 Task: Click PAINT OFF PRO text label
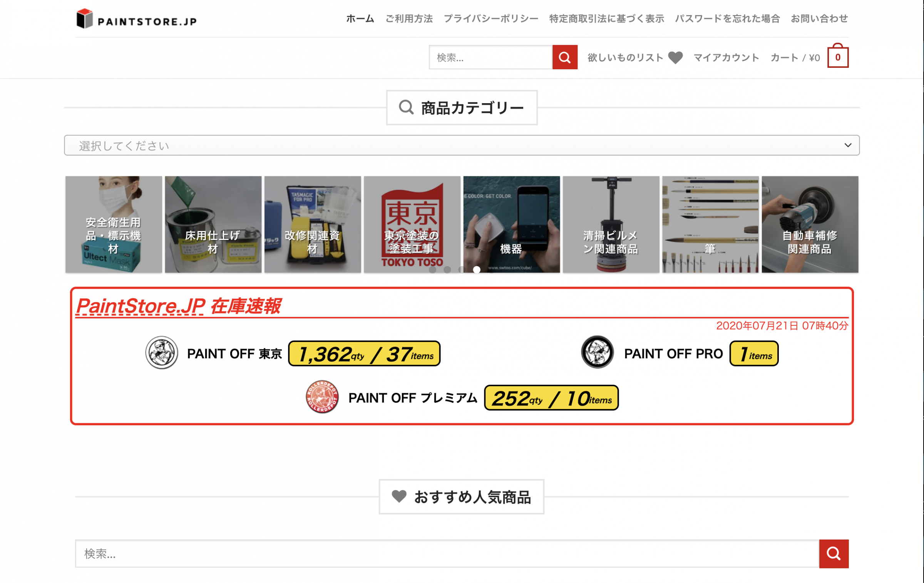tap(673, 353)
